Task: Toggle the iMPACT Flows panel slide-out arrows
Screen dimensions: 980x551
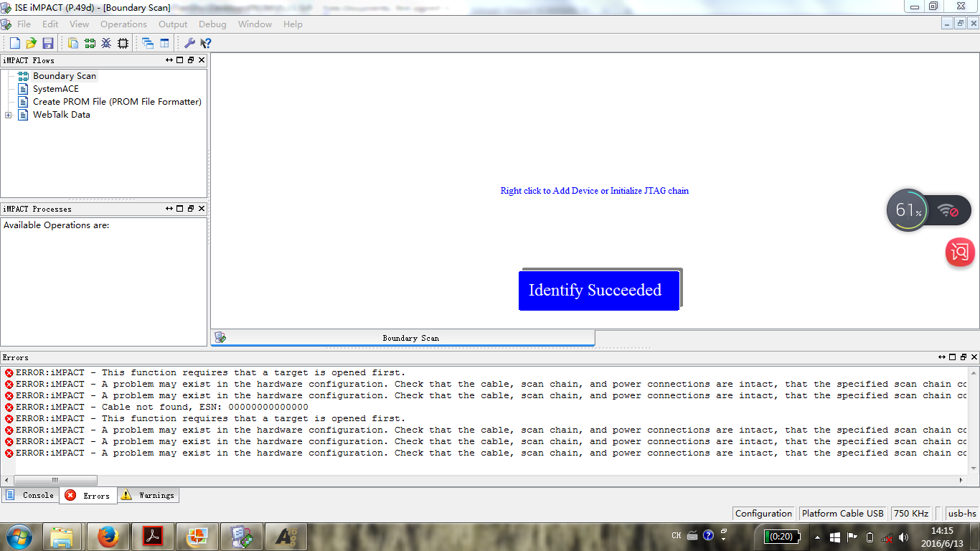Action: pyautogui.click(x=169, y=60)
